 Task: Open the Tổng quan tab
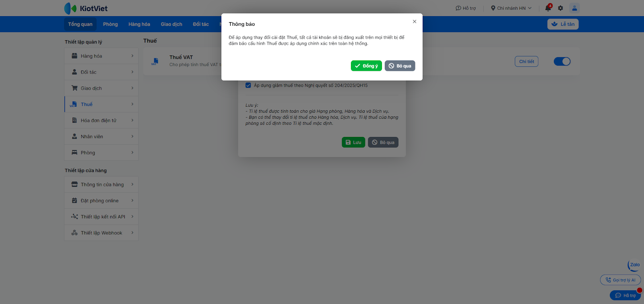(80, 24)
